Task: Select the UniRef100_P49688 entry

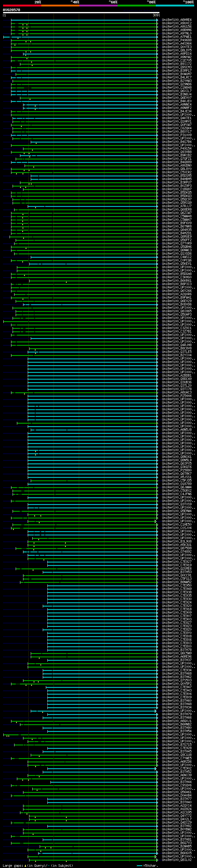Action: point(176,40)
